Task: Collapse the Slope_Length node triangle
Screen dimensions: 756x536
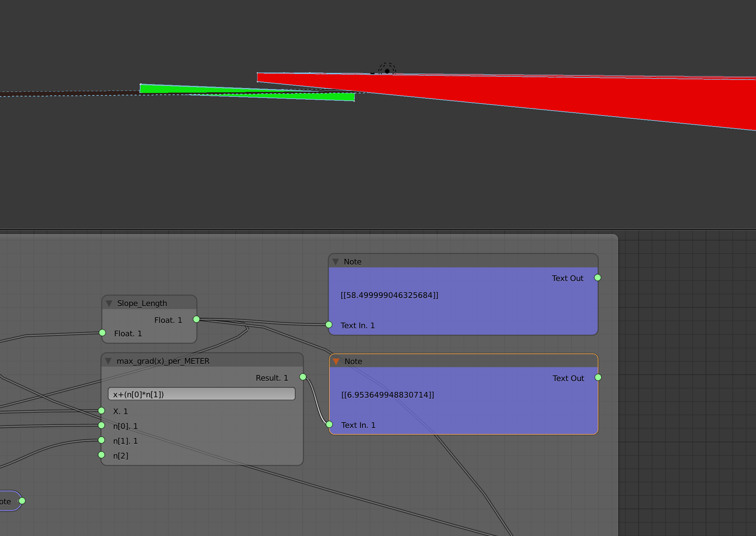Action: click(109, 304)
